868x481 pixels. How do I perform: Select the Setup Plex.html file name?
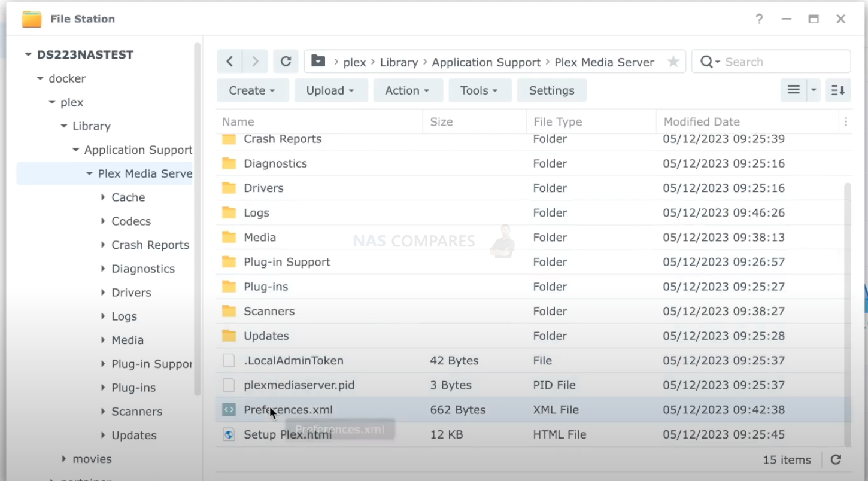[x=287, y=434]
